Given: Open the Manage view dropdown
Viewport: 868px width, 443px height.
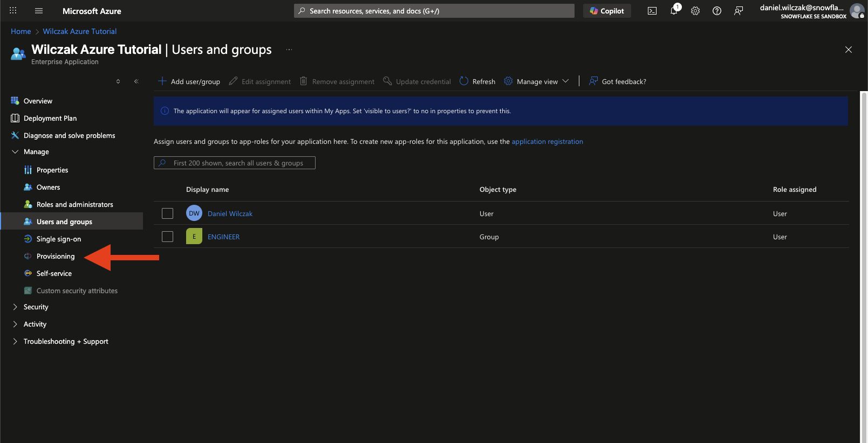Looking at the screenshot, I should [537, 81].
